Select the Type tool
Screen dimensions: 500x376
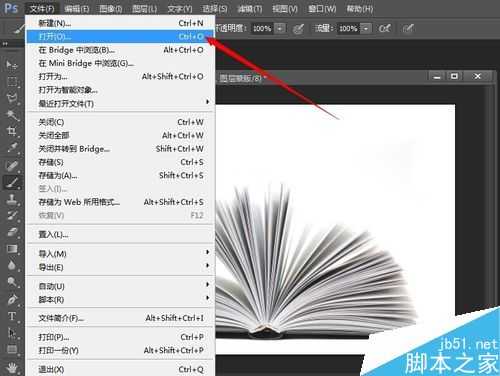[12, 316]
